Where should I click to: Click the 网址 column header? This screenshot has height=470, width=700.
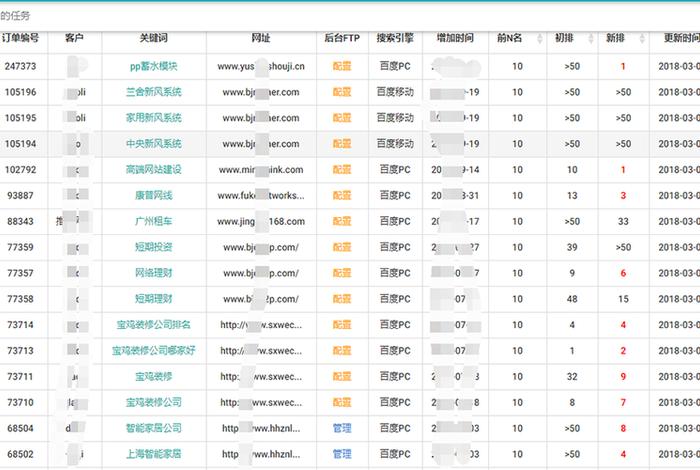coord(261,38)
